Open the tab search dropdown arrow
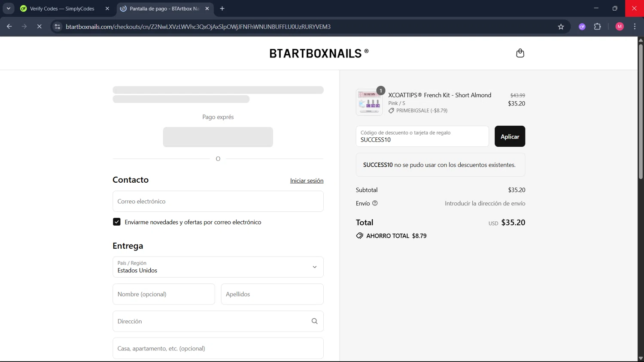Screen dimensions: 644x362 point(8,9)
